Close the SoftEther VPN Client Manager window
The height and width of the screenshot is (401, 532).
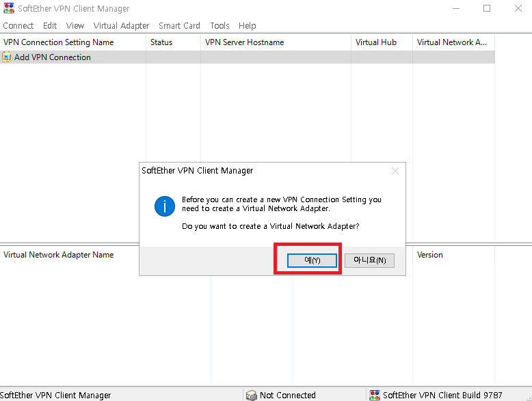click(518, 8)
